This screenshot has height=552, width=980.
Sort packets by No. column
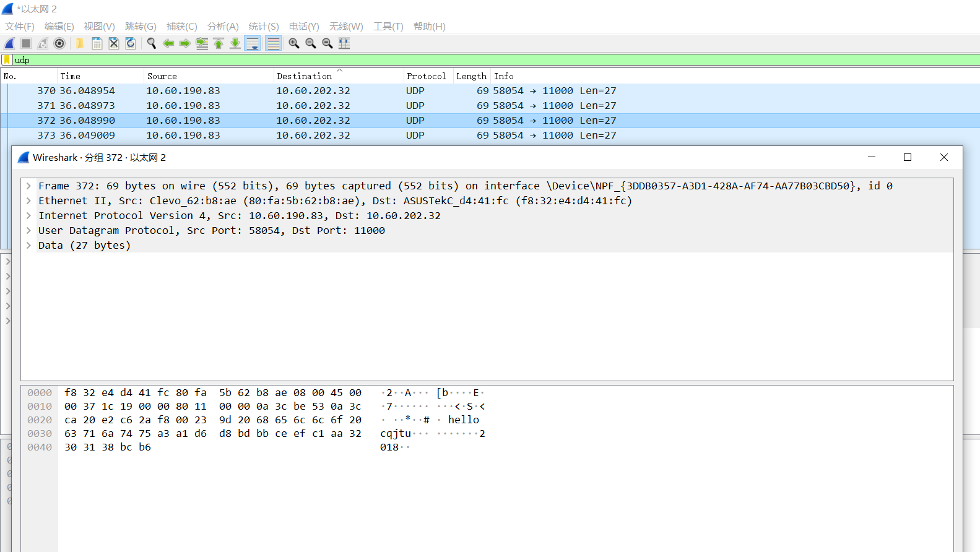[29, 76]
